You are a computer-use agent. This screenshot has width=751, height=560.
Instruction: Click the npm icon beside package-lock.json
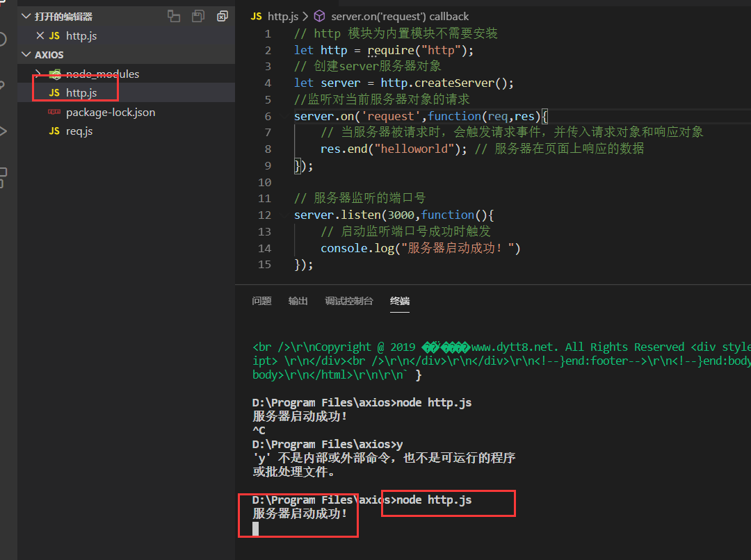click(x=54, y=112)
